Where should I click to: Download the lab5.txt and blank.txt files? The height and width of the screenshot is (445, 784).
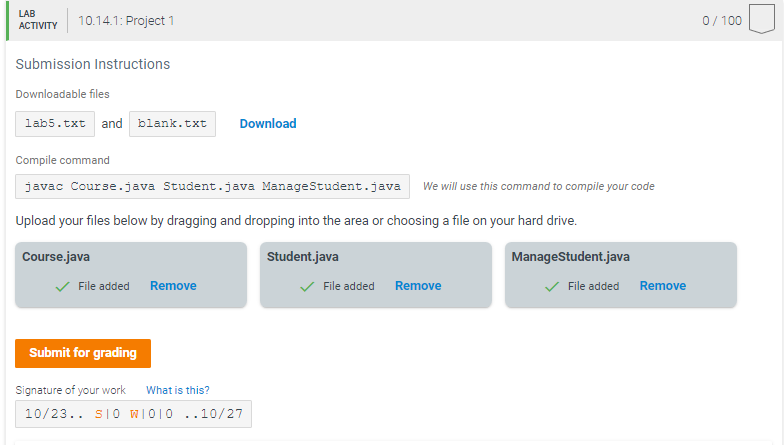(x=268, y=124)
